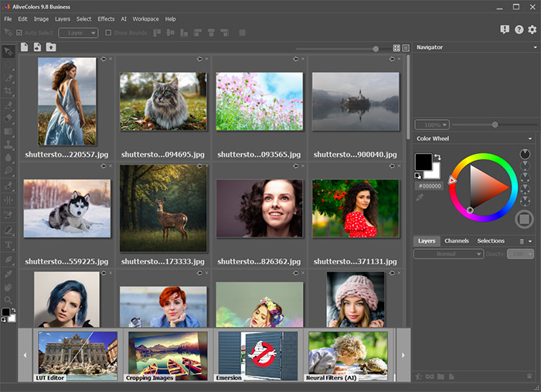Click the New Image document icon
Image resolution: width=541 pixels, height=392 pixels.
24,47
